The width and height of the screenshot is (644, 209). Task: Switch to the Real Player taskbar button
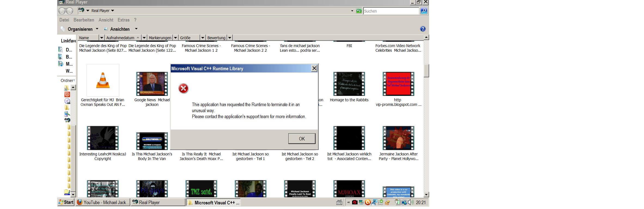[158, 202]
